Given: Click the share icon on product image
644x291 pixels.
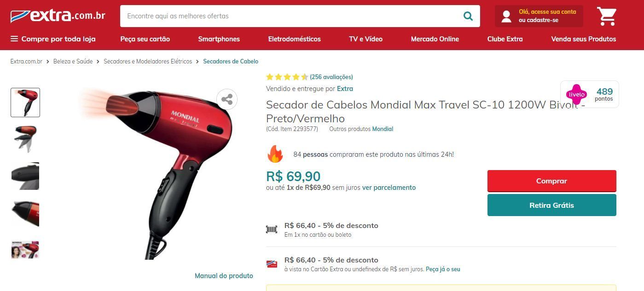Looking at the screenshot, I should (x=227, y=99).
